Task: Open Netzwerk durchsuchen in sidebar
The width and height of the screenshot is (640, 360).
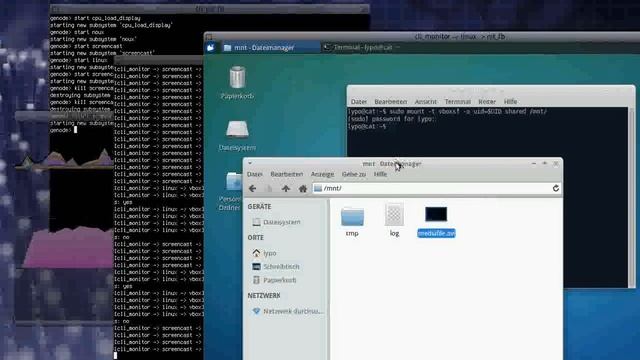Action: click(x=288, y=311)
